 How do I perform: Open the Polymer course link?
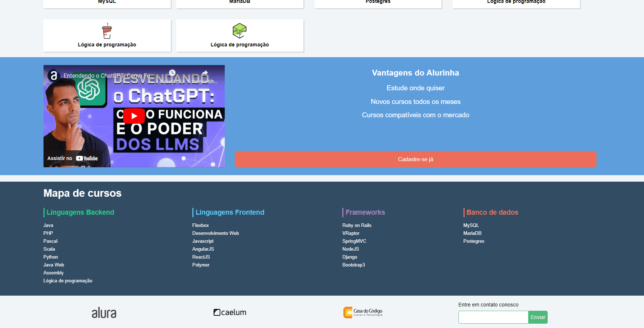[x=201, y=265]
